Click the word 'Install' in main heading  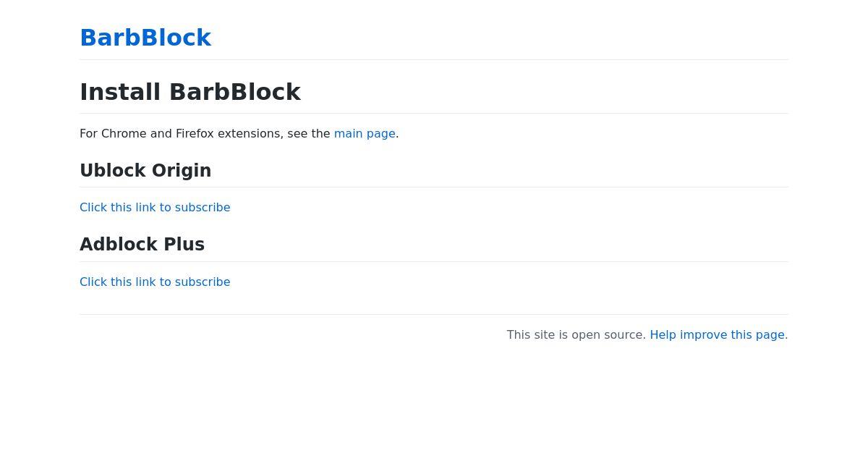120,92
